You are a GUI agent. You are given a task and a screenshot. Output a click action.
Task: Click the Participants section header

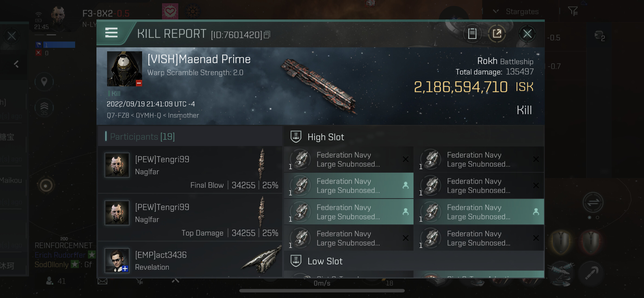pos(142,137)
